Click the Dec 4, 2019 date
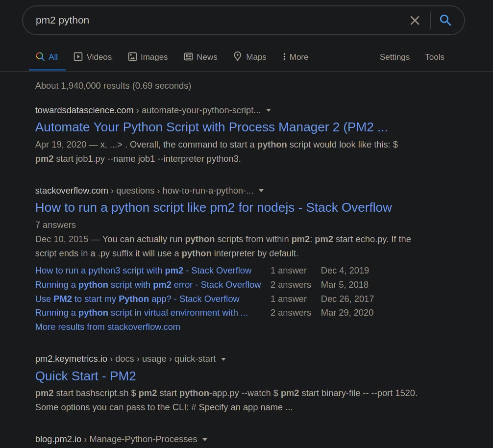This screenshot has height=448, width=493. click(345, 271)
